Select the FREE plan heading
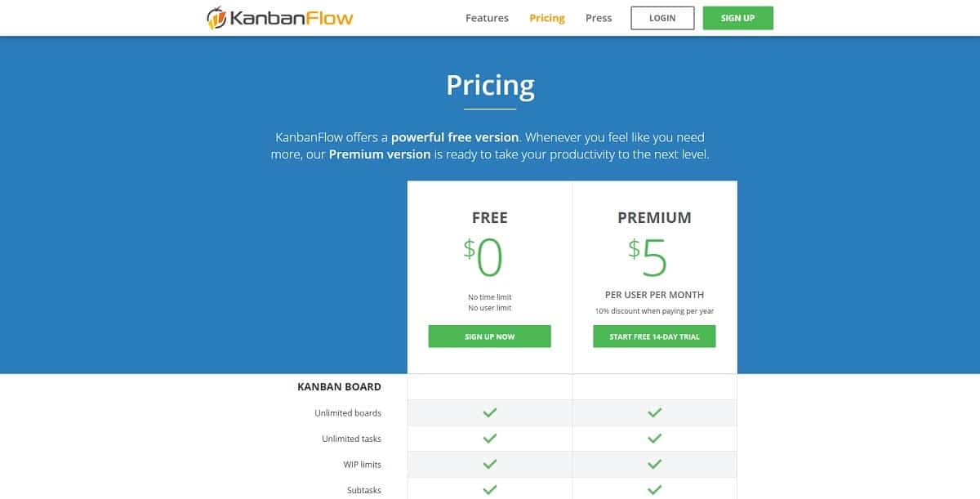The image size is (980, 499). pyautogui.click(x=489, y=217)
